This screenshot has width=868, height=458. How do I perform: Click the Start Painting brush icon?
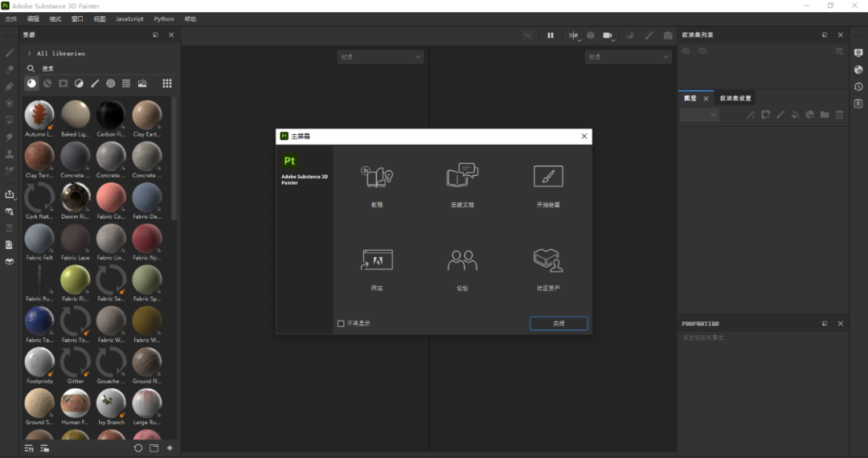548,177
